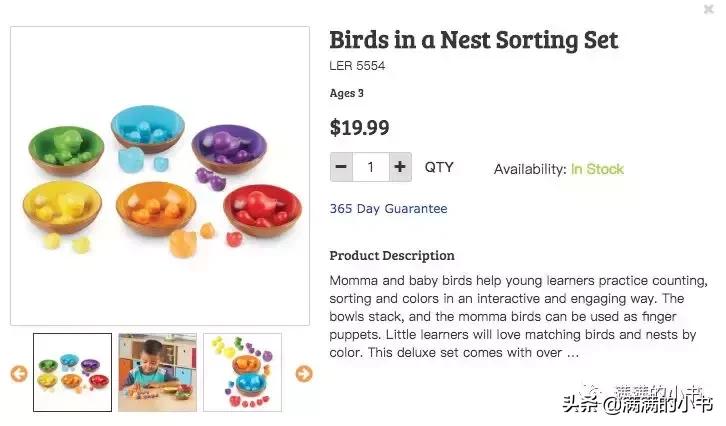Image resolution: width=726 pixels, height=426 pixels.
Task: Click the $19.99 price
Action: [x=359, y=128]
